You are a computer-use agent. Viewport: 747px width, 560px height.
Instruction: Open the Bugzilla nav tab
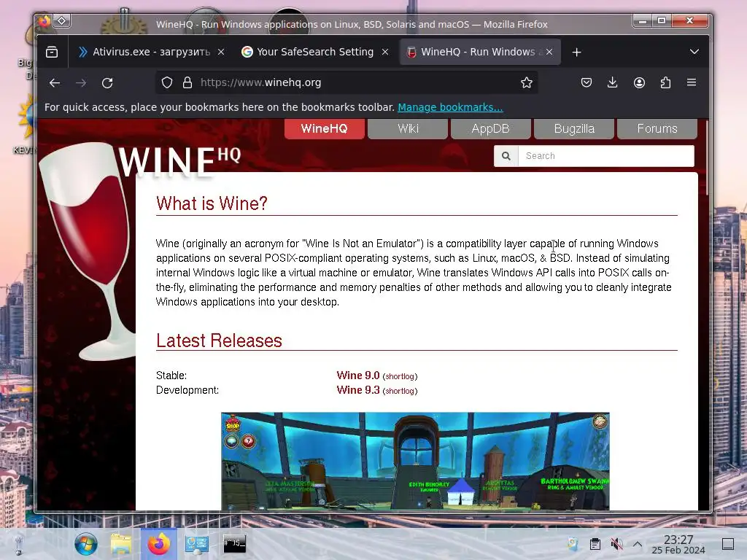point(574,128)
